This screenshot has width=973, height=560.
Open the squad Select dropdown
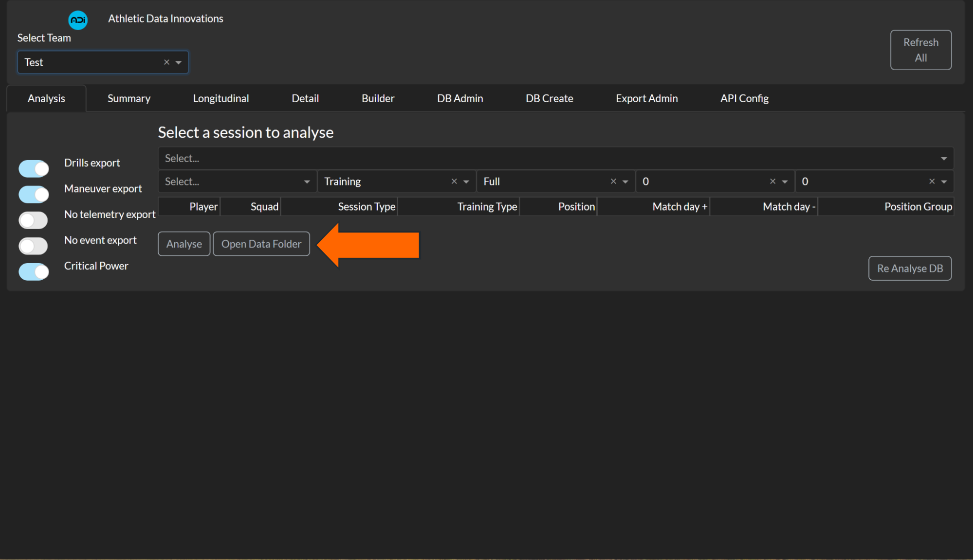238,181
